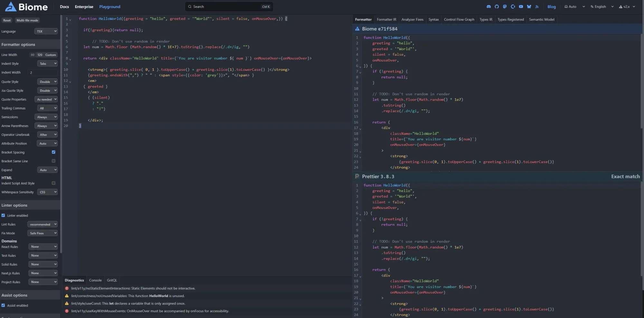Open the Arrow Parentheses dropdown
Screen dimensions: 644x318
pyautogui.click(x=46, y=126)
